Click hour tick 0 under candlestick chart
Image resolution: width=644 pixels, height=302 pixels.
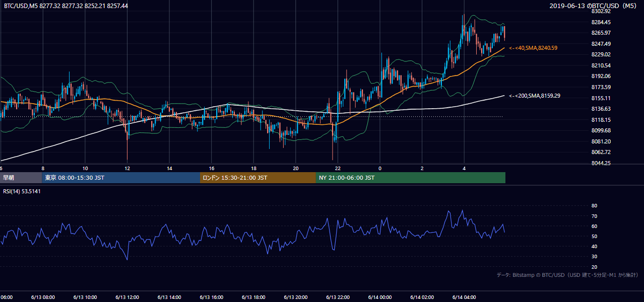click(380, 168)
